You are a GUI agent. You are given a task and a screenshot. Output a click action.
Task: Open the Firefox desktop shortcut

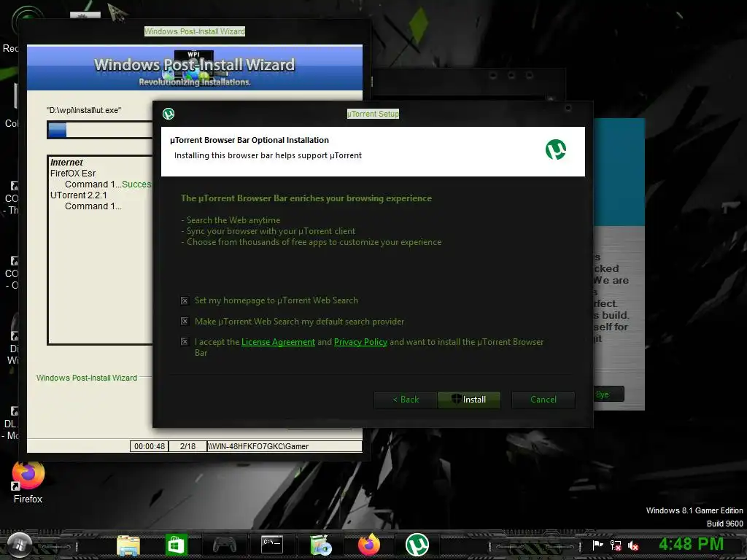(28, 482)
